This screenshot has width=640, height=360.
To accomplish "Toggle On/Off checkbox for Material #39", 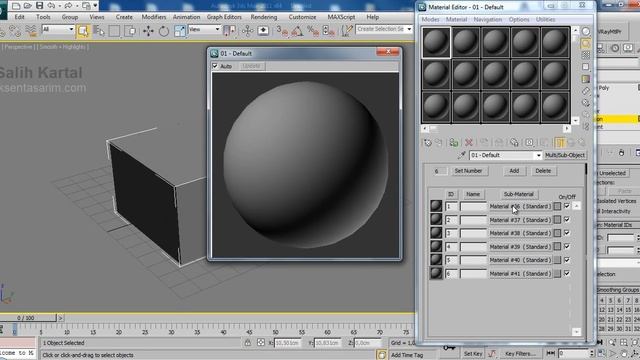I will pos(567,247).
